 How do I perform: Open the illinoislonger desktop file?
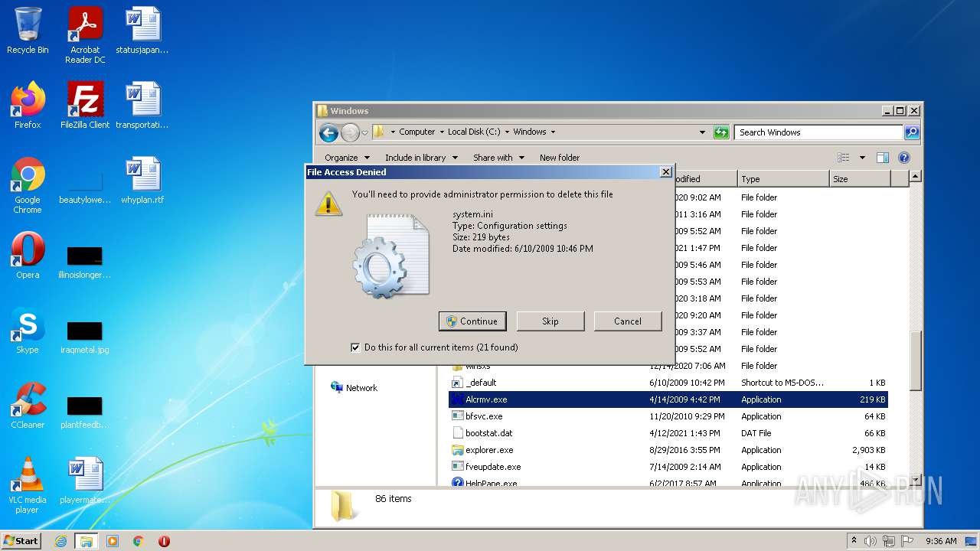[x=85, y=261]
